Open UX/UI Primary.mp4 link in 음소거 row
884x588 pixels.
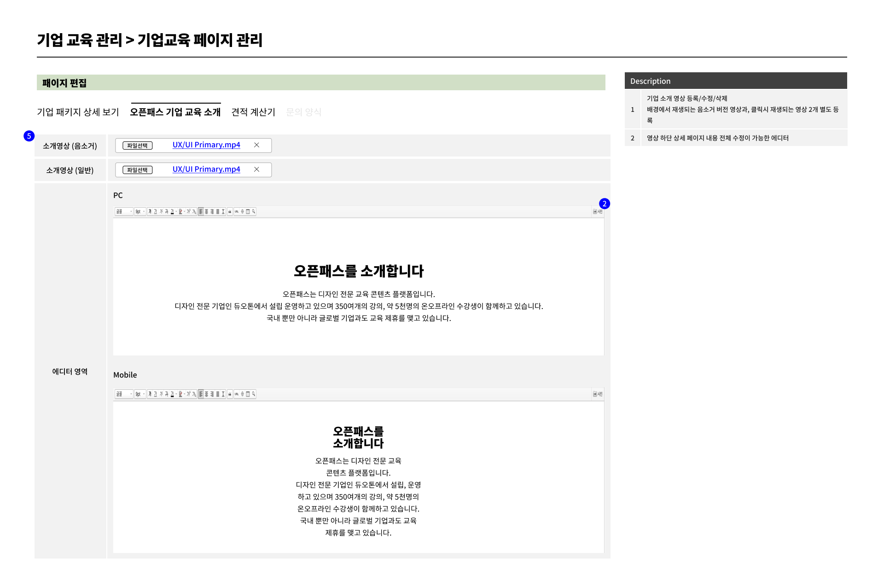click(x=206, y=145)
